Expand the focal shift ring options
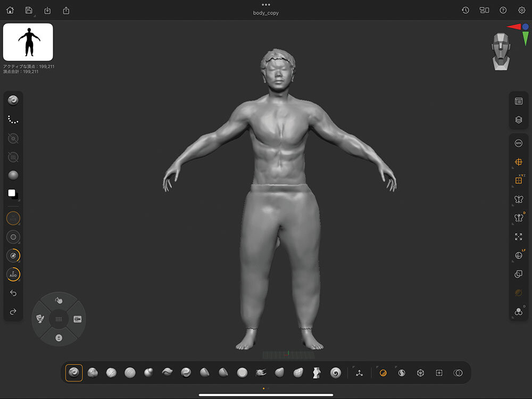 click(13, 237)
